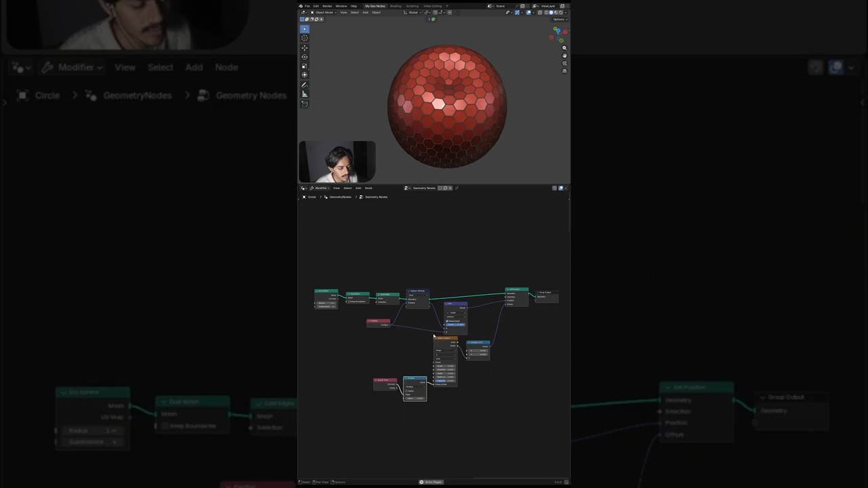This screenshot has width=868, height=488.
Task: Toggle node editor overlay button
Action: pyautogui.click(x=561, y=188)
